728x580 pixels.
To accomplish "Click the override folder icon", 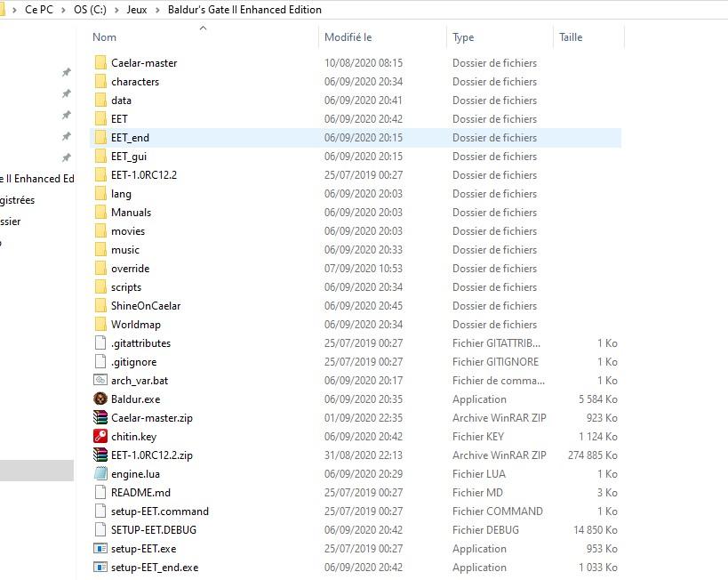I will [x=100, y=268].
